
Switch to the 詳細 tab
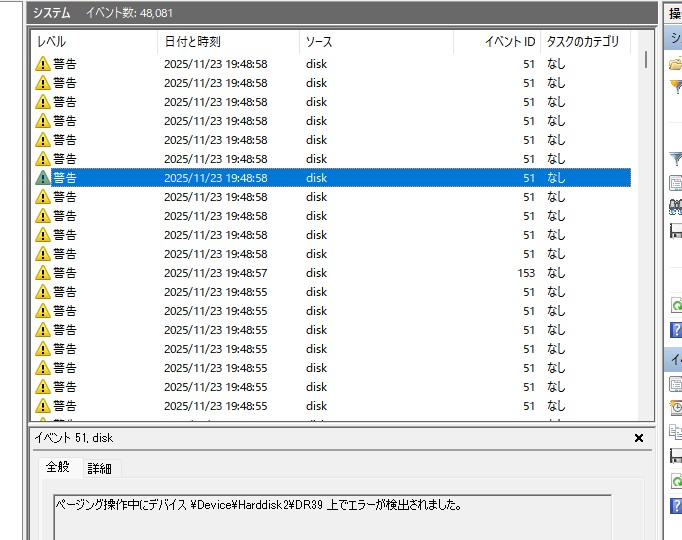pyautogui.click(x=100, y=468)
